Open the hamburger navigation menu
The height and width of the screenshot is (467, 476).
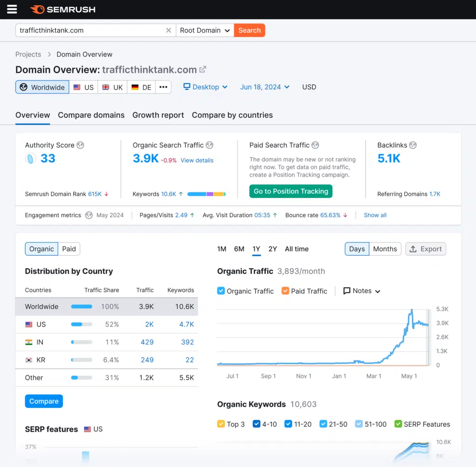click(x=12, y=9)
